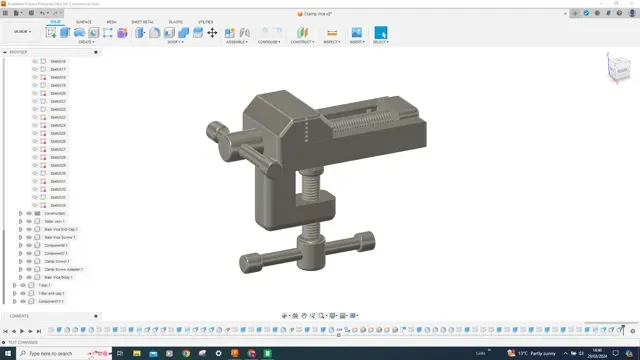Click the Measure inspect icon
This screenshot has height=360, width=640.
click(332, 33)
